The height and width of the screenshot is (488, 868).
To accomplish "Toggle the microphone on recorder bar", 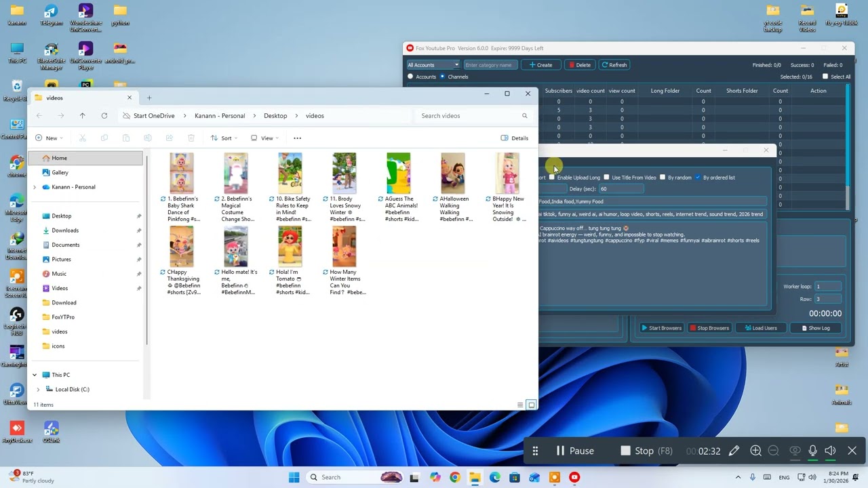I will (x=812, y=451).
